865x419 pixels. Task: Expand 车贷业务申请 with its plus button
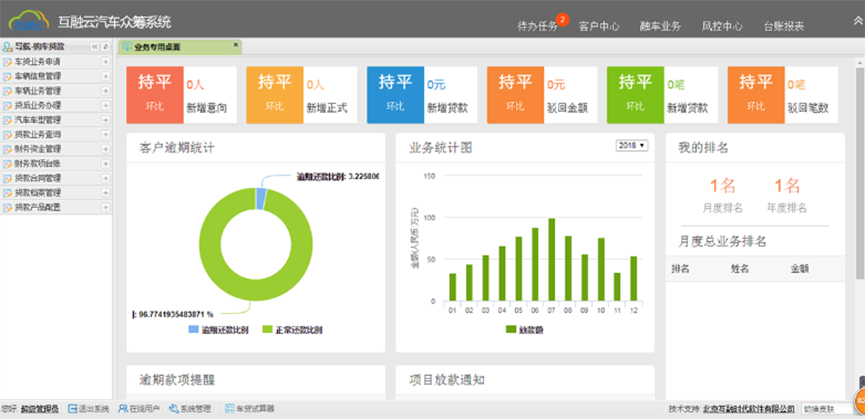click(105, 62)
